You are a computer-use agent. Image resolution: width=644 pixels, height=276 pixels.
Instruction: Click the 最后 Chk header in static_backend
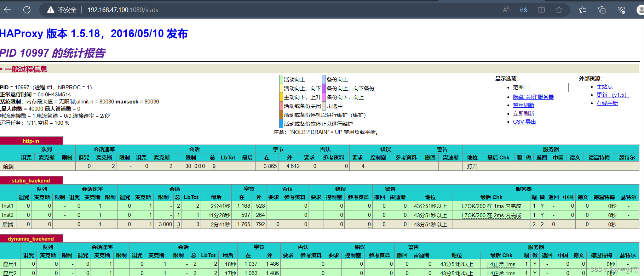click(491, 197)
